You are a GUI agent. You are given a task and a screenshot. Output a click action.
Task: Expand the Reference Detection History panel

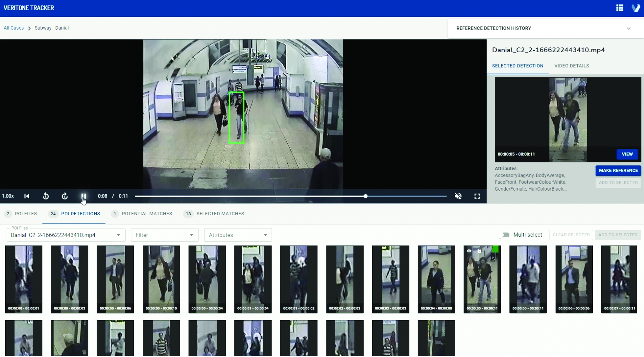(x=629, y=28)
